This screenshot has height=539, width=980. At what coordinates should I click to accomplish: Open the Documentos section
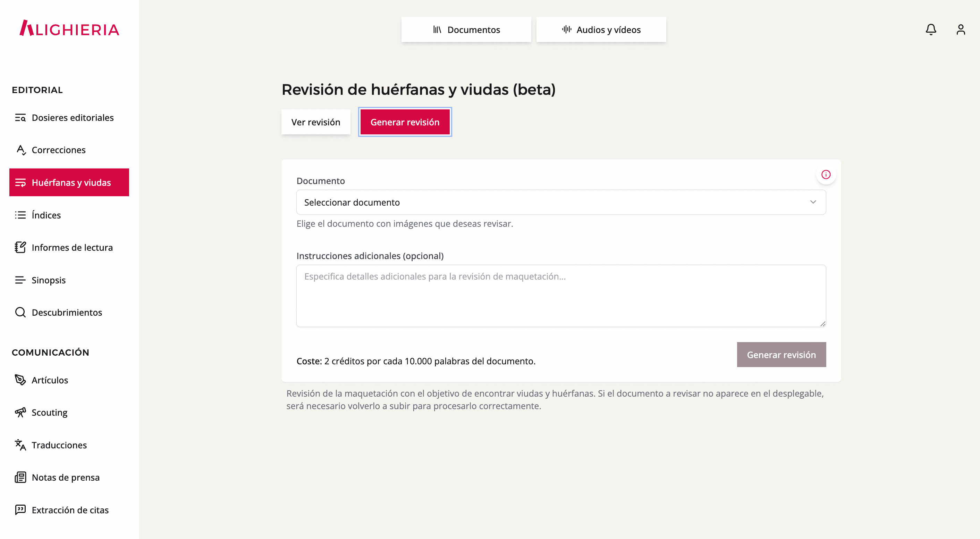(466, 30)
